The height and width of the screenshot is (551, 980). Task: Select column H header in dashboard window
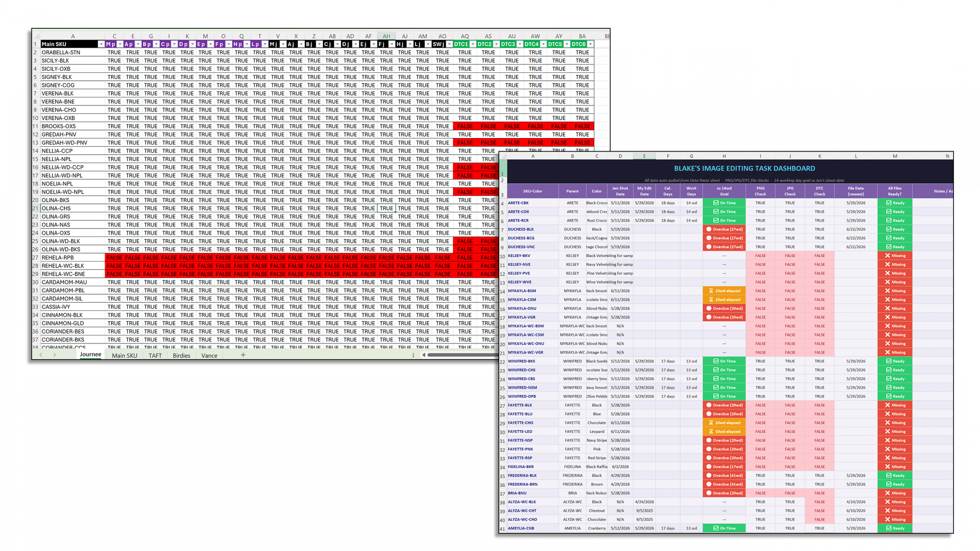pos(724,156)
